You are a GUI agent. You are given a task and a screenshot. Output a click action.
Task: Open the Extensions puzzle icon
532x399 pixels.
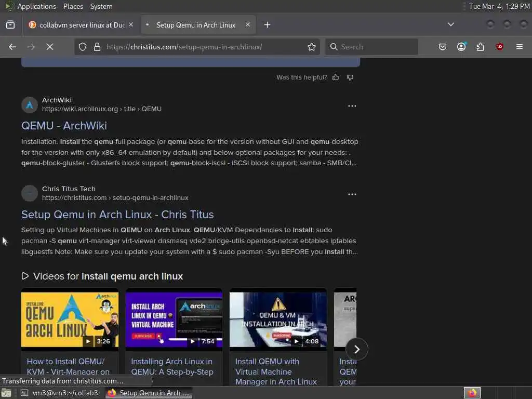(480, 47)
